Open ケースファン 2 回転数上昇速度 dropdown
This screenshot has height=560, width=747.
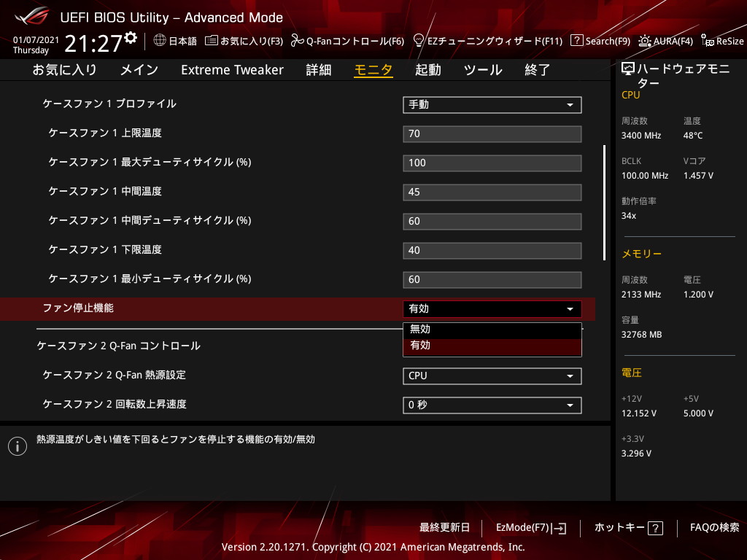pyautogui.click(x=492, y=405)
